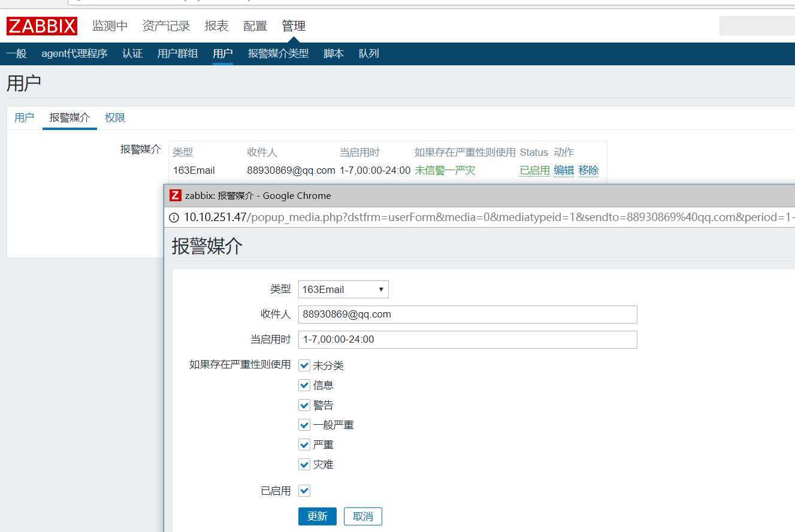Image resolution: width=795 pixels, height=532 pixels.
Task: Click the ZABBIX logo
Action: [x=42, y=26]
